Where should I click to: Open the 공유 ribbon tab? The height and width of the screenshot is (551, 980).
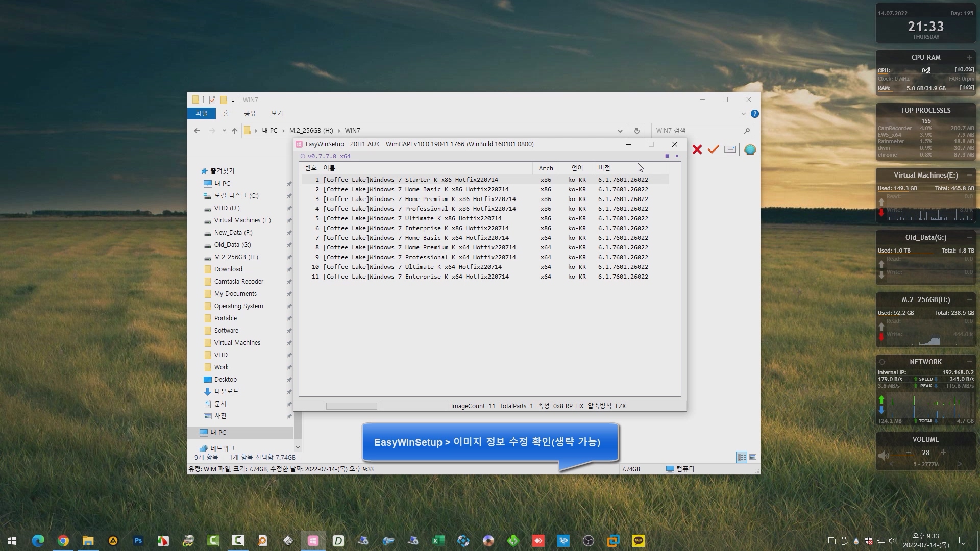click(250, 113)
